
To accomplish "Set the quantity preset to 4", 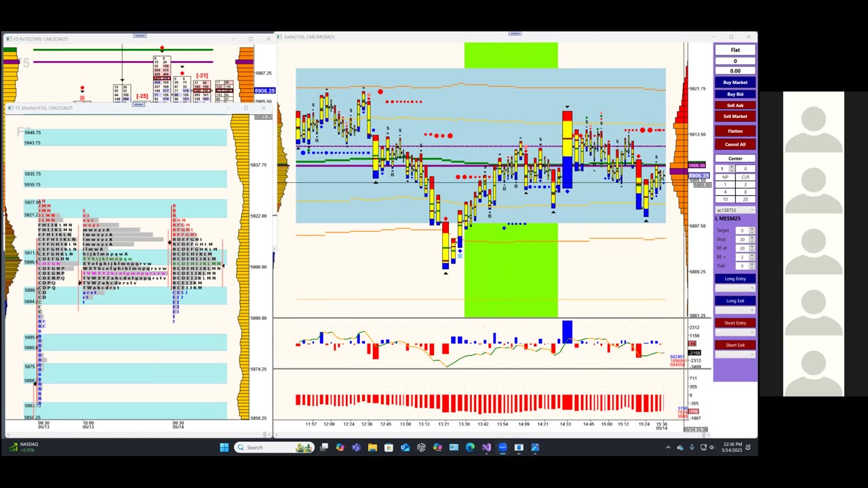I will (x=724, y=192).
